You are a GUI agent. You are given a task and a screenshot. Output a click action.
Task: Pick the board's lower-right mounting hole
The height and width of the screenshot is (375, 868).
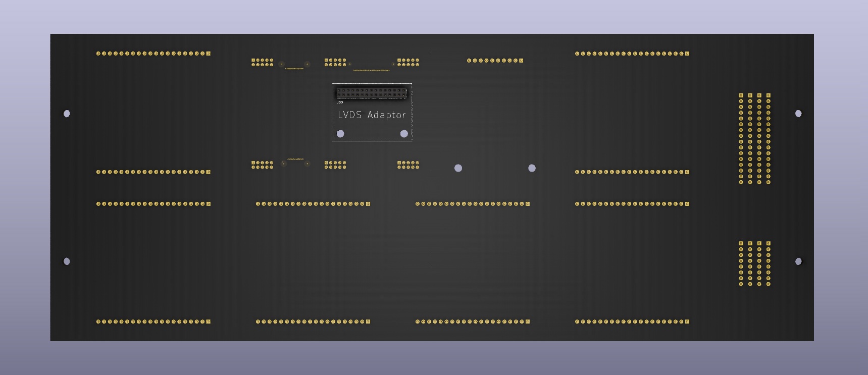798,261
